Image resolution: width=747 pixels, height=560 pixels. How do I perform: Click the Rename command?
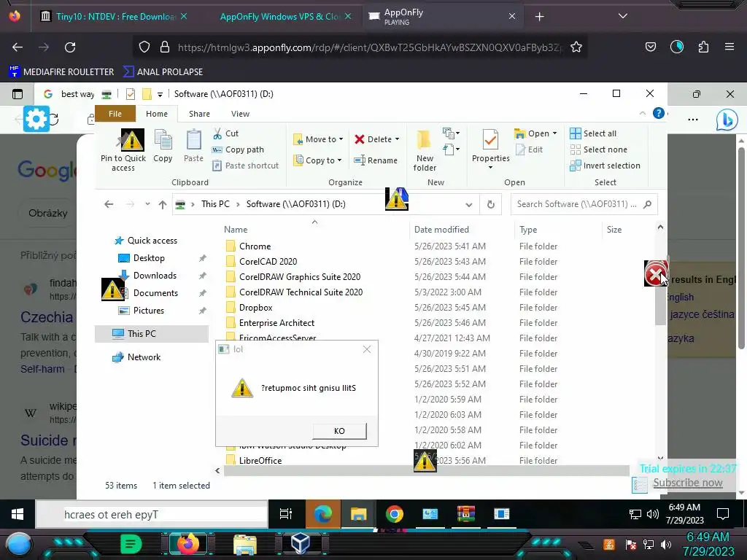376,160
